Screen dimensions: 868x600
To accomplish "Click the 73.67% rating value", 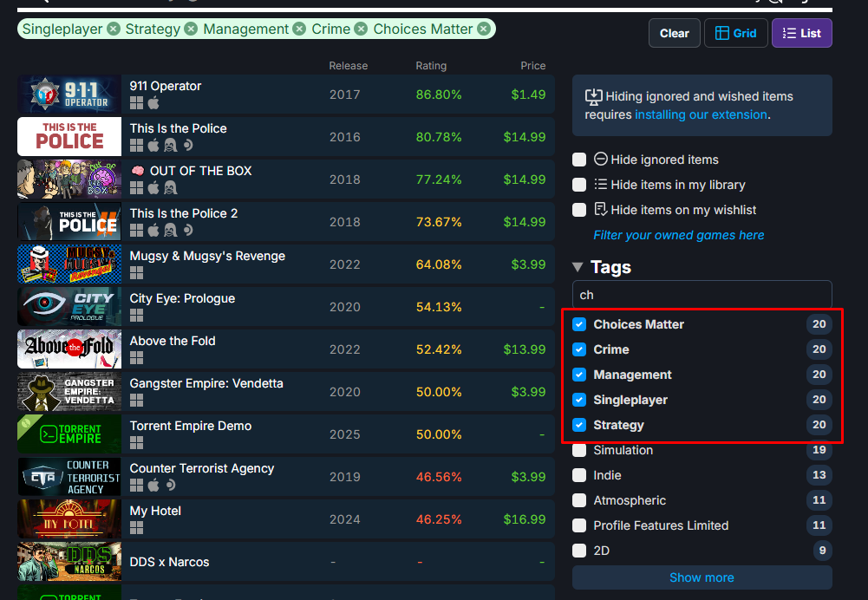I will 439,222.
